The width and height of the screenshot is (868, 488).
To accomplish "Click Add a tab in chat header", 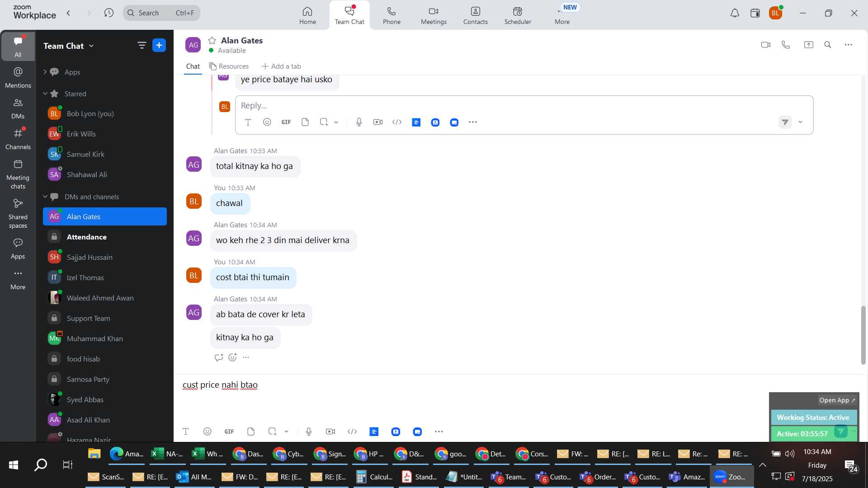I will point(281,66).
